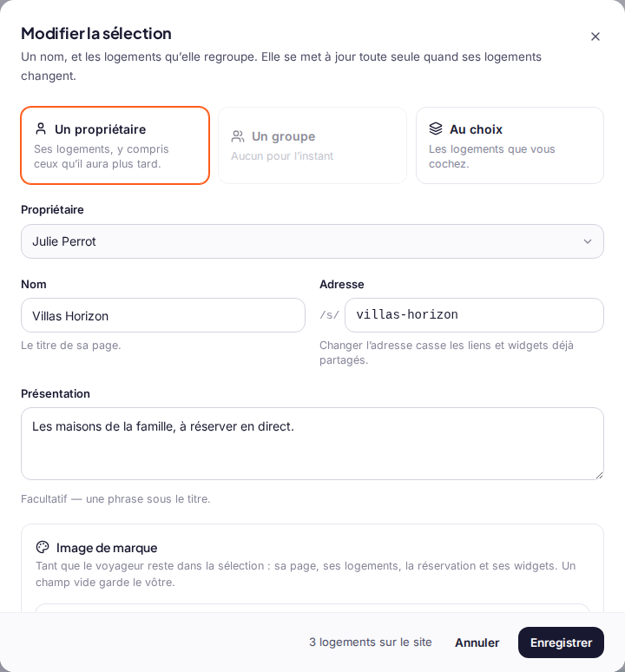Viewport: 625px width, 672px height.
Task: Click the people icon in Un groupe card
Action: point(238,136)
